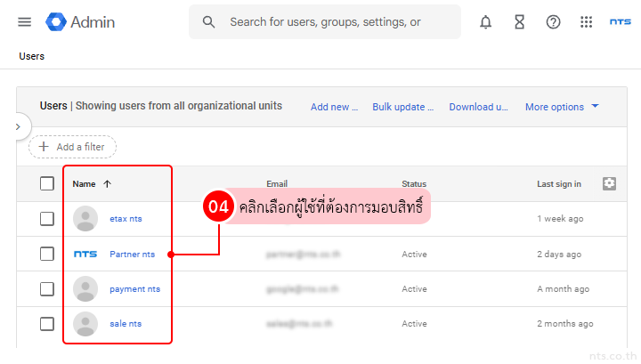Check the etax nts row checkbox
Image resolution: width=641 pixels, height=364 pixels.
[47, 219]
